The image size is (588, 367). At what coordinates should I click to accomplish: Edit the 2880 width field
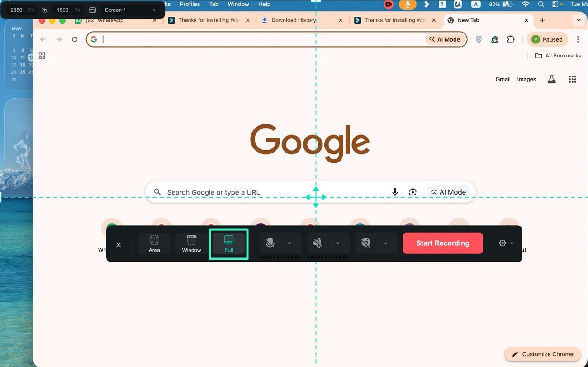[x=16, y=10]
